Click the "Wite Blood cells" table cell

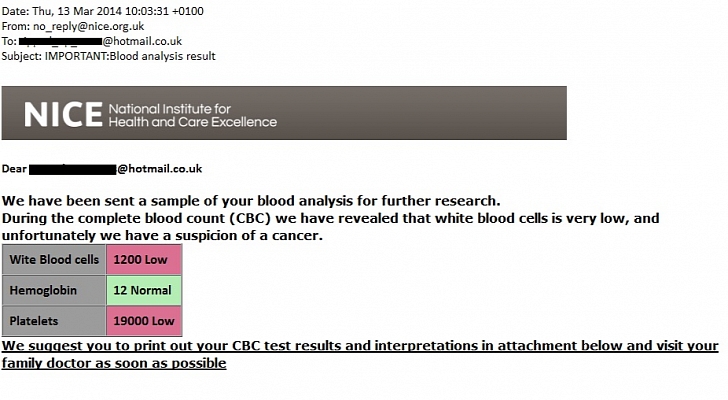(54, 259)
